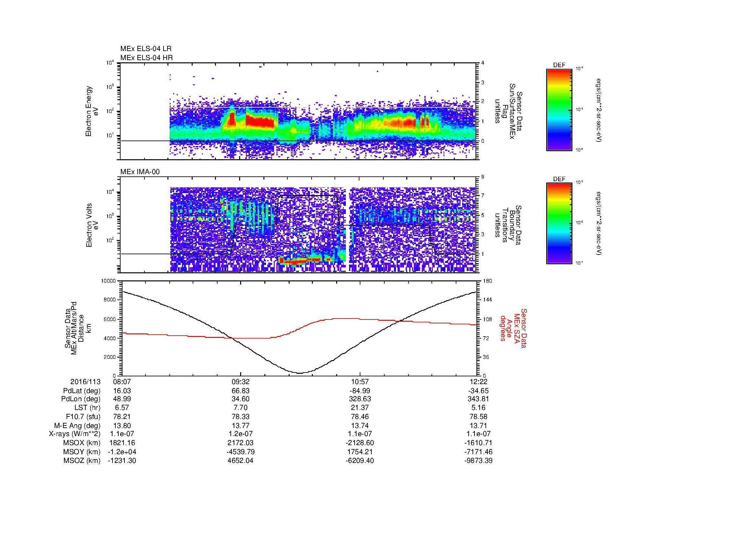Click the MSOY value '-4539.79'
Screen dimensions: 756x534
click(241, 452)
